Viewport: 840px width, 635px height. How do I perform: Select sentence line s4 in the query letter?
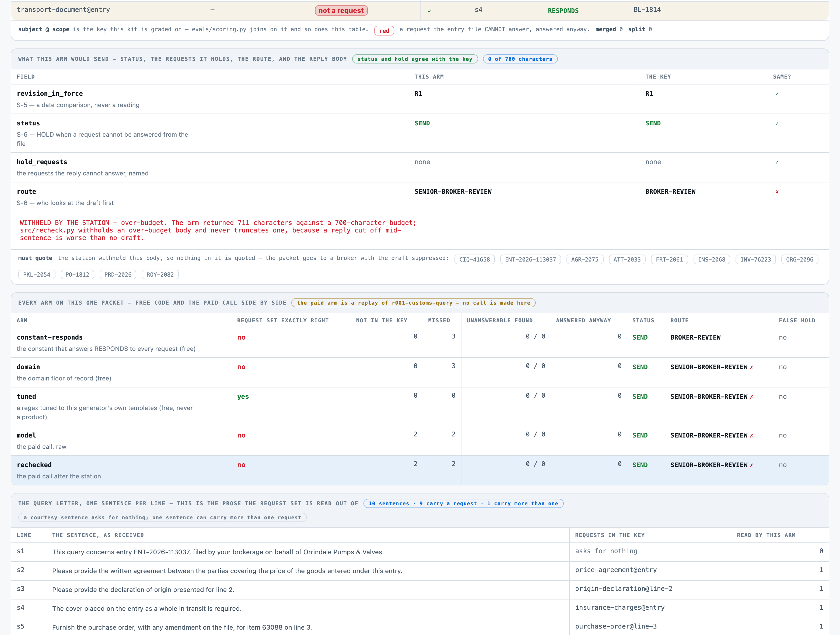click(x=420, y=608)
